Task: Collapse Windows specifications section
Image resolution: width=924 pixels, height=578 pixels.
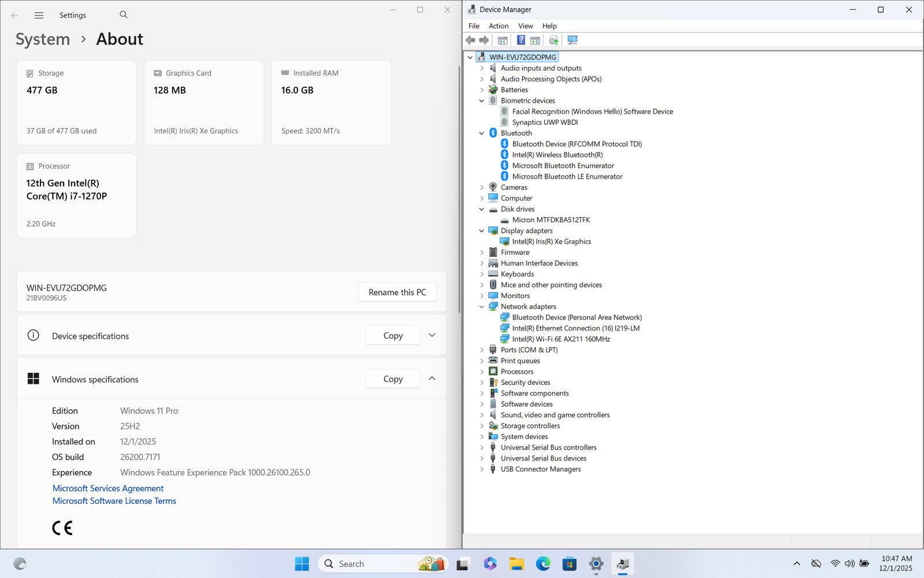Action: coord(432,379)
